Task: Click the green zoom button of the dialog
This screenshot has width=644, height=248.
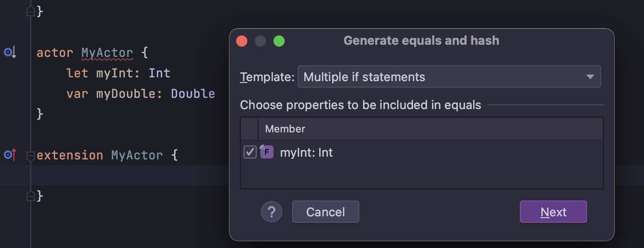Action: (279, 41)
